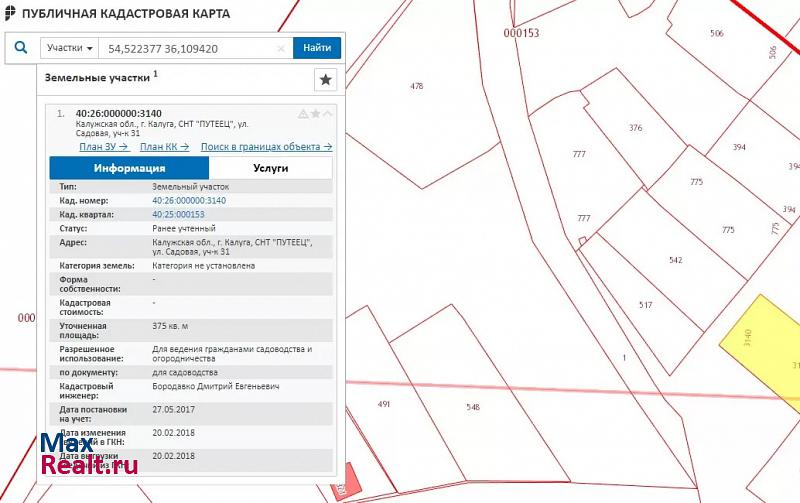Click the warning triangle icon on result
Viewport: 800px width, 503px height.
coord(303,114)
